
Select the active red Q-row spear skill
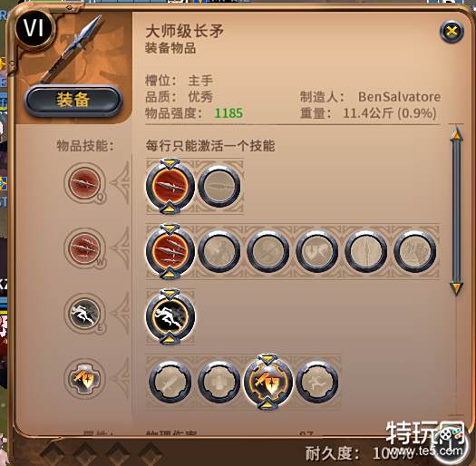(170, 186)
